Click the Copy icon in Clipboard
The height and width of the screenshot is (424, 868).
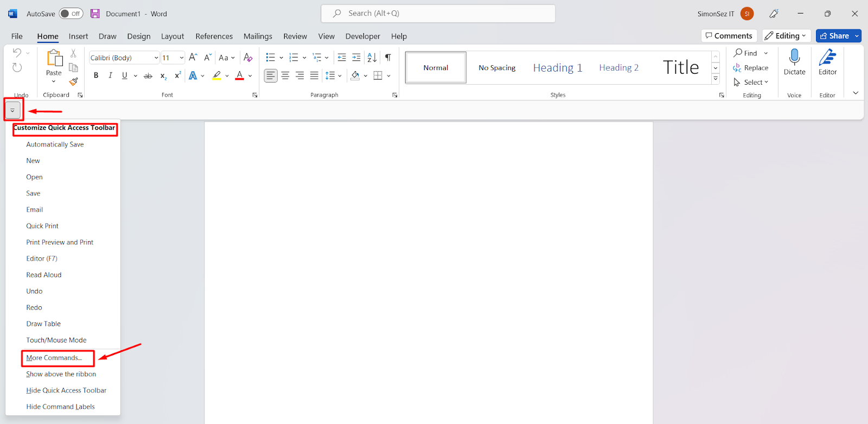pyautogui.click(x=73, y=67)
